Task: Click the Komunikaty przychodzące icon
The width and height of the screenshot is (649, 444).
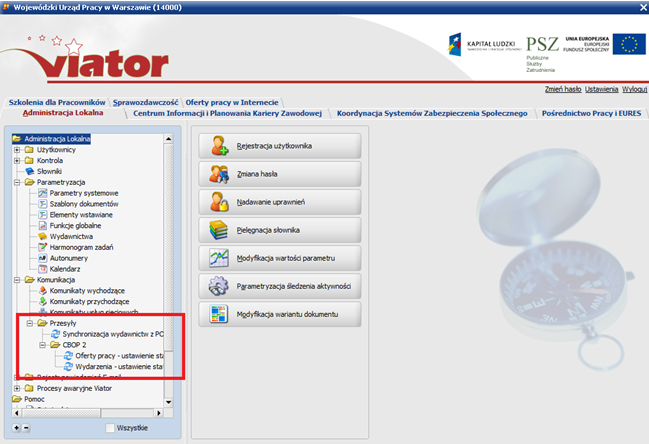Action: [43, 301]
